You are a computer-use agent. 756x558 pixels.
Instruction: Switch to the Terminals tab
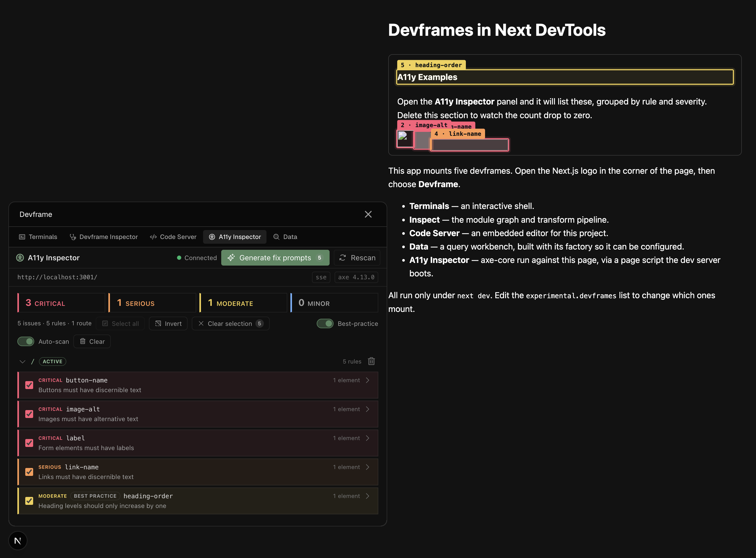click(x=38, y=237)
